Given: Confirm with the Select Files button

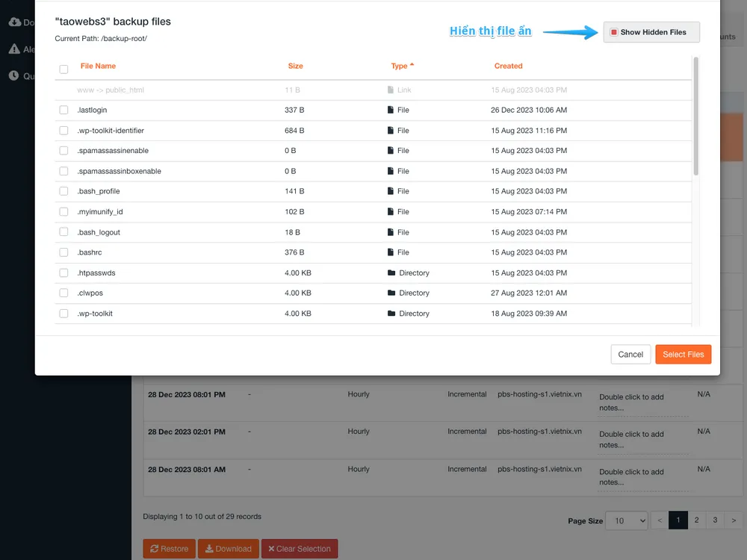Looking at the screenshot, I should [683, 355].
